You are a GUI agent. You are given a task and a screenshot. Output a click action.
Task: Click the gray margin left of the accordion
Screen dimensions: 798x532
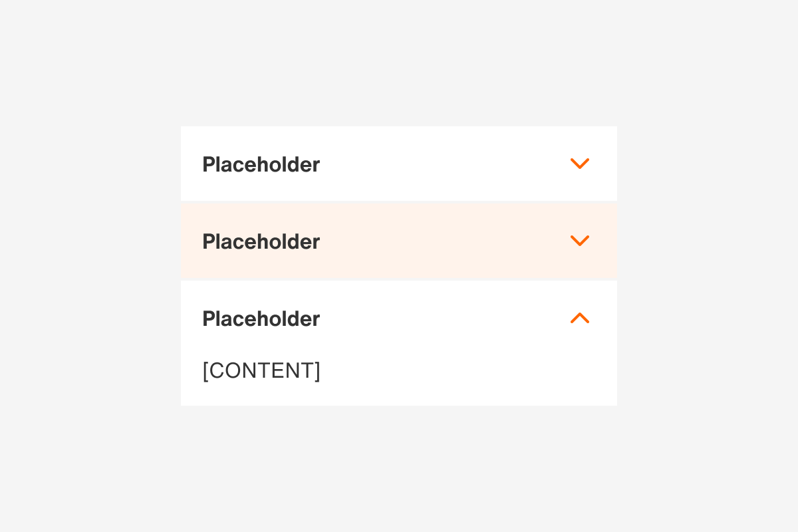tap(90, 266)
